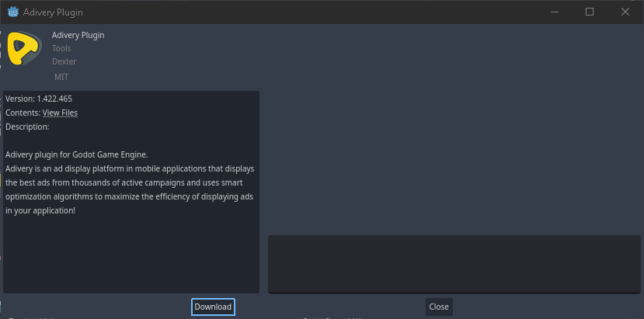Maximize the Adivery Plugin window
This screenshot has height=319, width=644.
click(x=590, y=12)
